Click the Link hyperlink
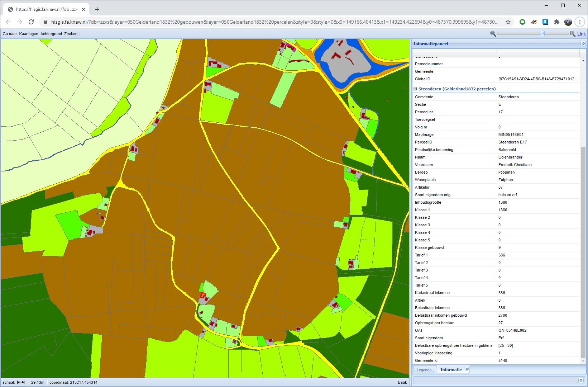 [581, 34]
